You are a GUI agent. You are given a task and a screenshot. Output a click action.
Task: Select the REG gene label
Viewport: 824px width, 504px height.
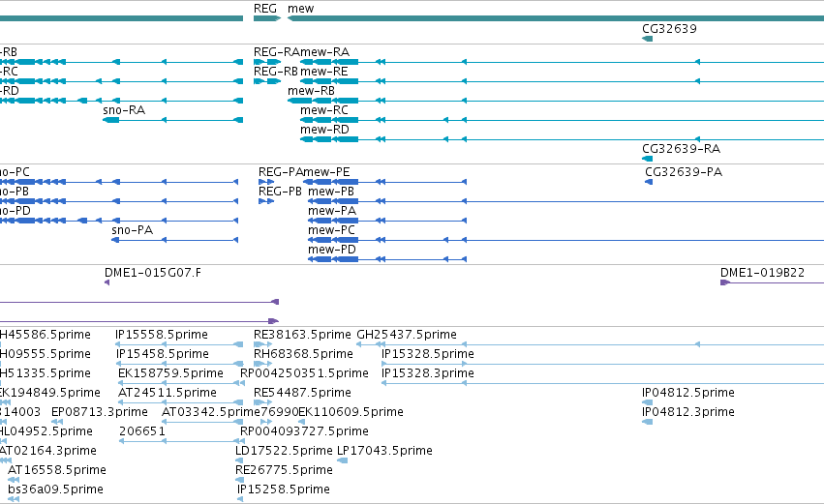pyautogui.click(x=265, y=9)
